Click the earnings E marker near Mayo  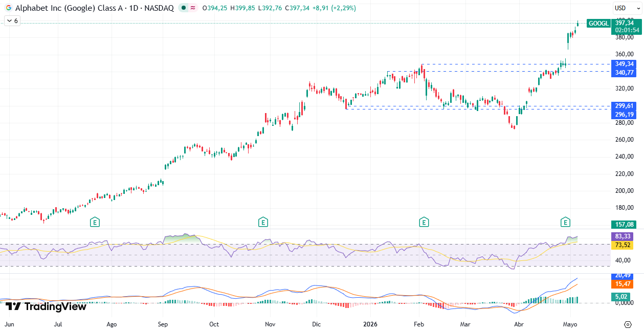(x=565, y=222)
